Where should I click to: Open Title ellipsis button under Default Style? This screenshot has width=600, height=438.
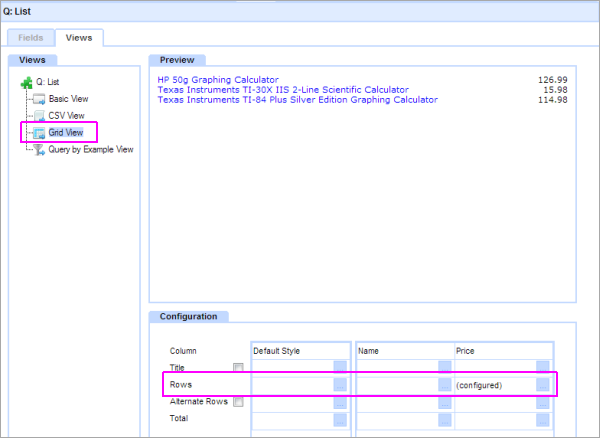pos(340,368)
